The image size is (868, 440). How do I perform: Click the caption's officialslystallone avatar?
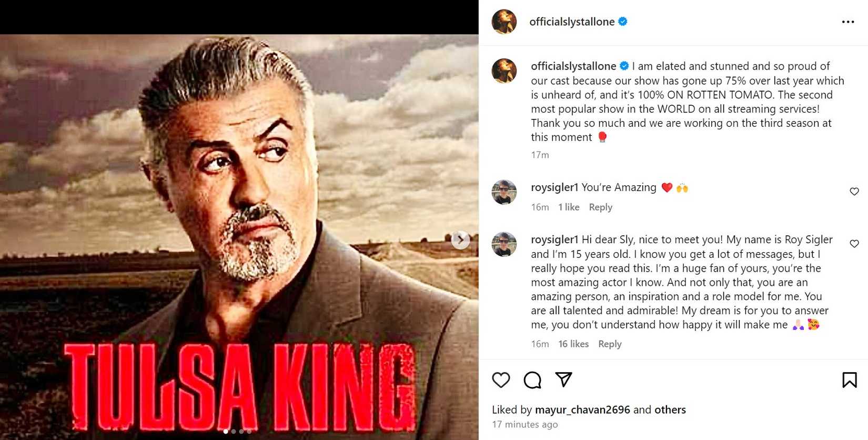tap(504, 71)
